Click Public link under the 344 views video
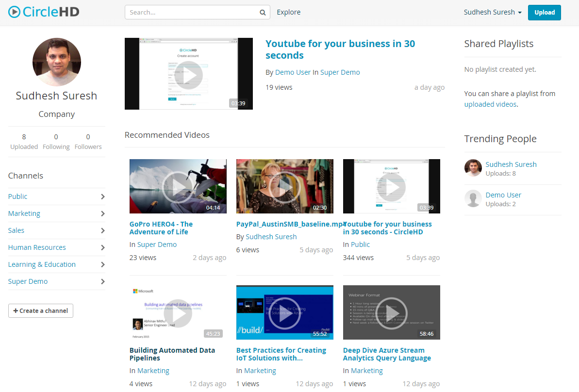Viewport: 579px width, 392px height. click(x=361, y=245)
